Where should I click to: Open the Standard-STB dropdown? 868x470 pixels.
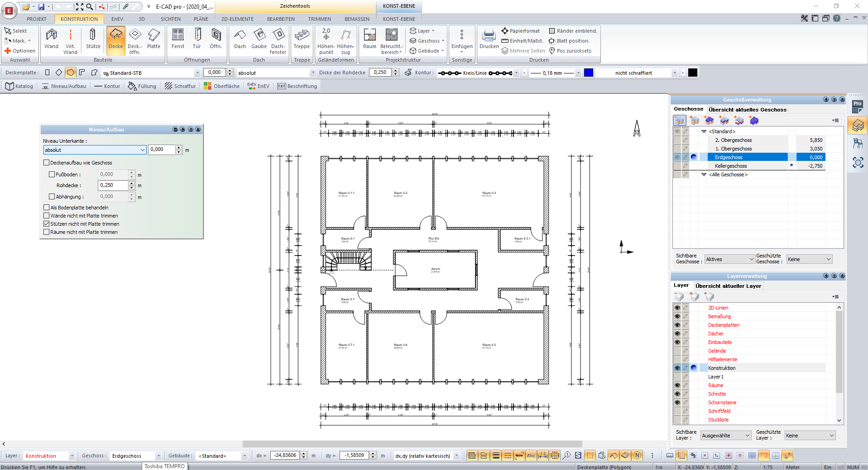click(198, 72)
